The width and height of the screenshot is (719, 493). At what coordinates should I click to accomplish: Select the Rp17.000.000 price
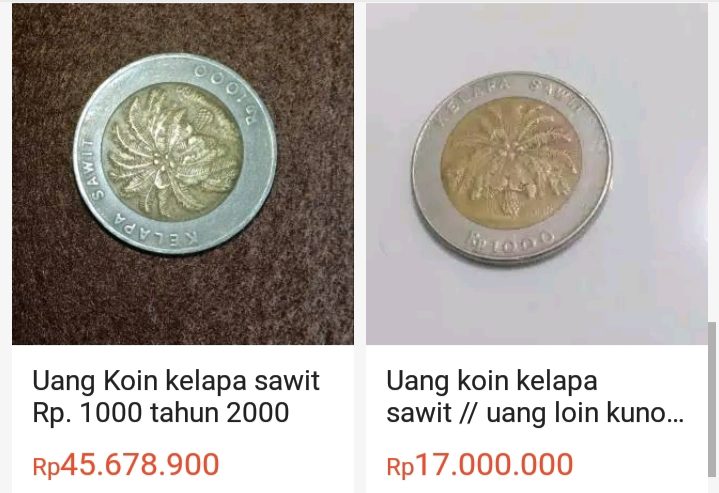480,465
